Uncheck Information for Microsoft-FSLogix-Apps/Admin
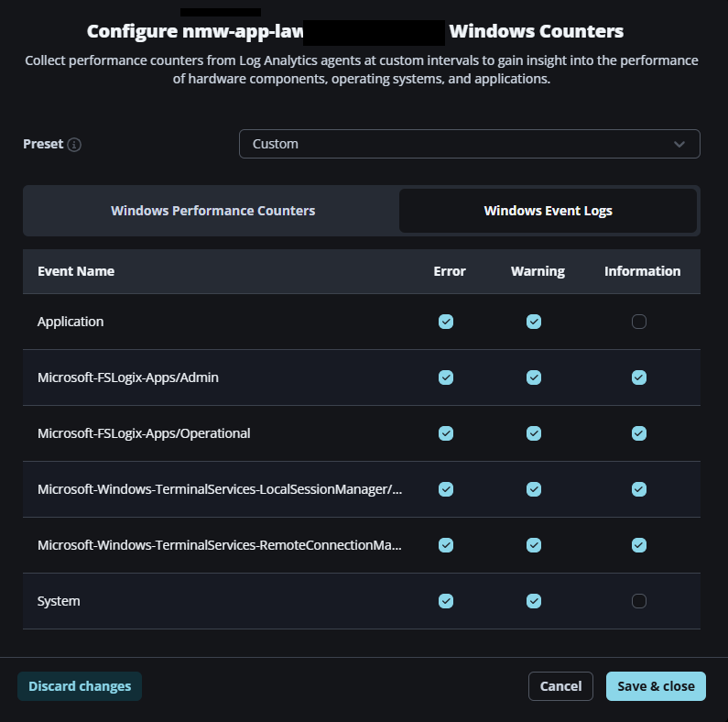This screenshot has height=722, width=728. click(639, 377)
